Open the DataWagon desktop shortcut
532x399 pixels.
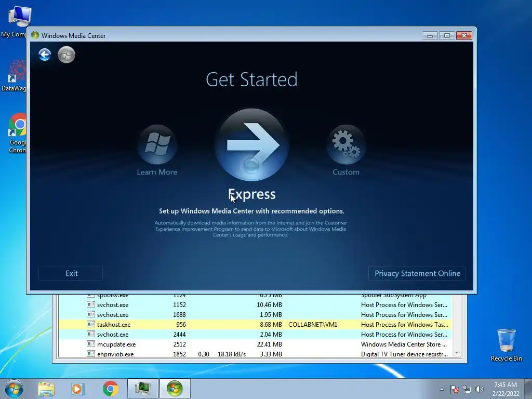tap(14, 75)
